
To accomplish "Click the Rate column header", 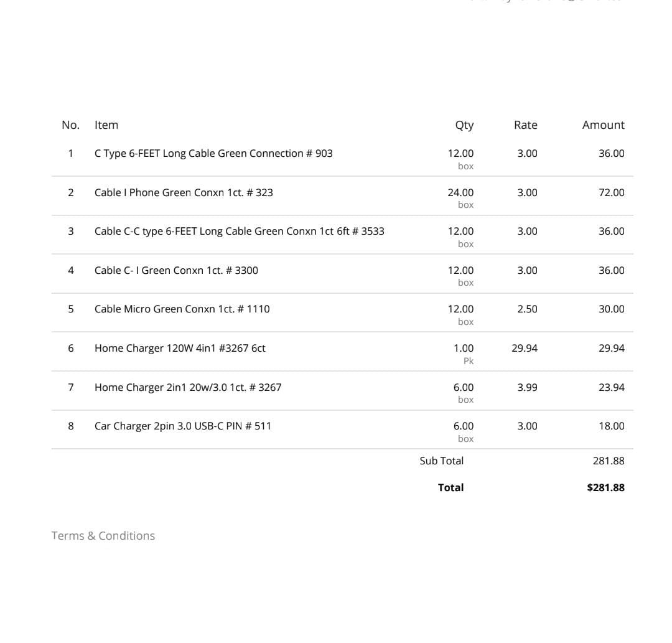I will coord(525,125).
